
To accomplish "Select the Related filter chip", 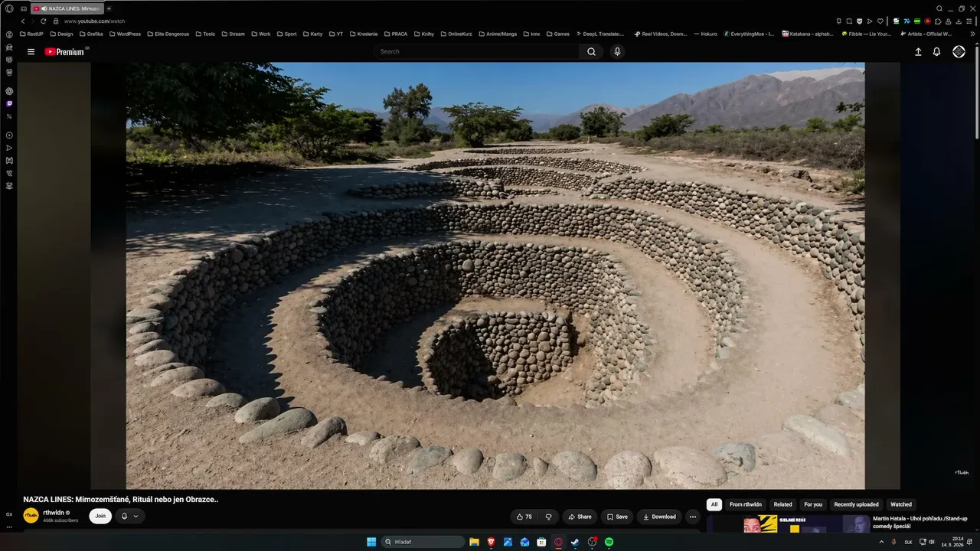I will coord(783,504).
